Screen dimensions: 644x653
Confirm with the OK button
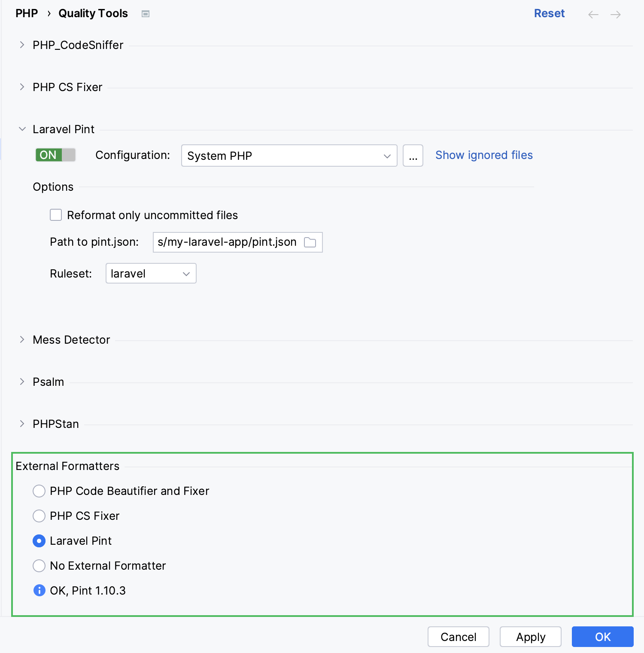[603, 637]
